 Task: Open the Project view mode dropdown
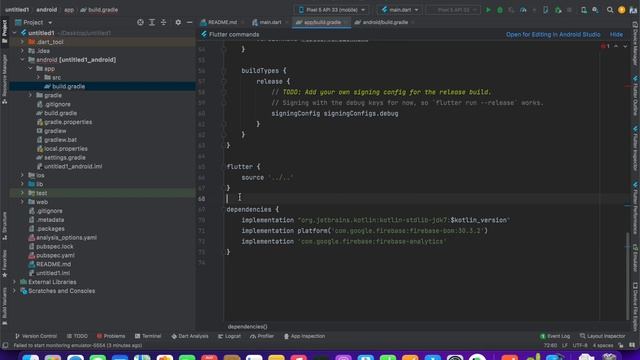33,22
